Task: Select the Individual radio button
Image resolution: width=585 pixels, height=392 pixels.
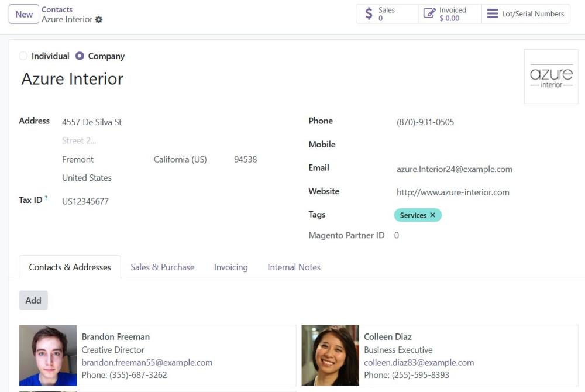Action: click(23, 56)
